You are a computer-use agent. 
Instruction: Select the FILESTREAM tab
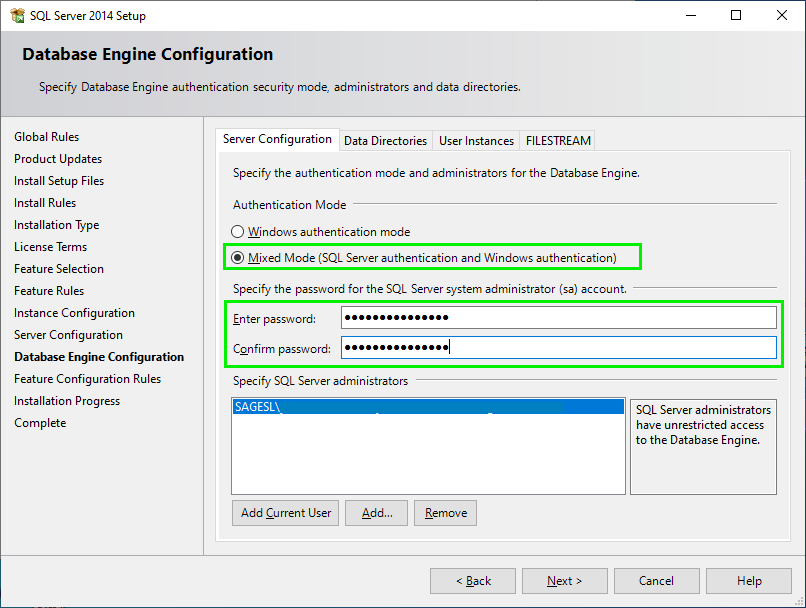tap(557, 140)
